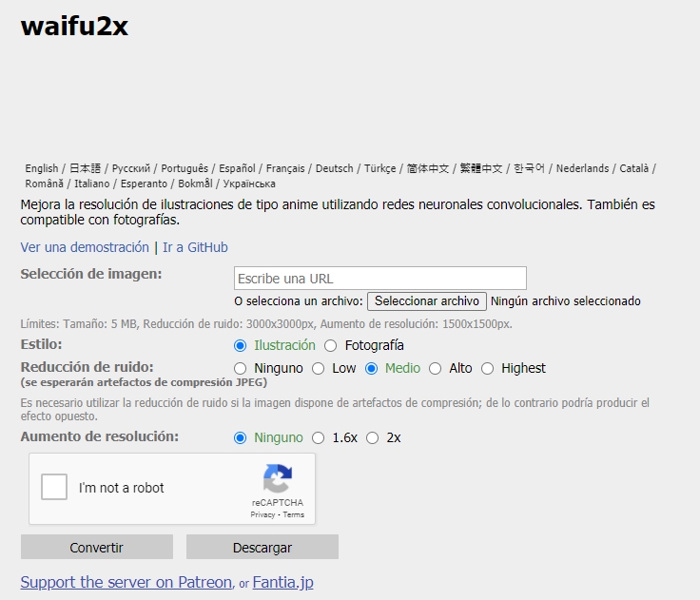700x600 pixels.
Task: Switch language to 简体中文
Action: point(428,168)
